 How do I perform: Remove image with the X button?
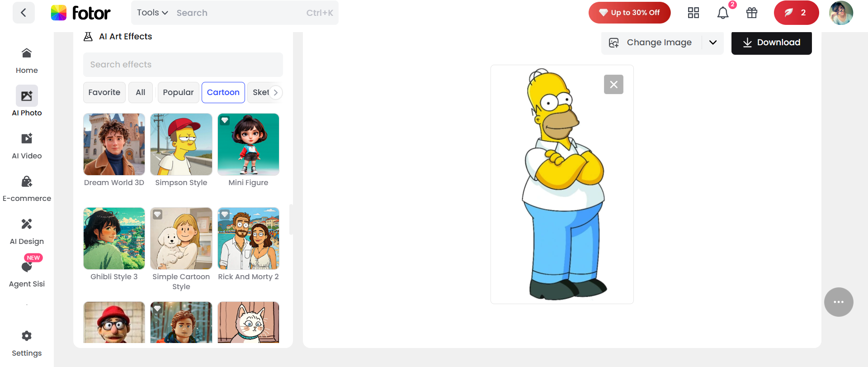[613, 85]
